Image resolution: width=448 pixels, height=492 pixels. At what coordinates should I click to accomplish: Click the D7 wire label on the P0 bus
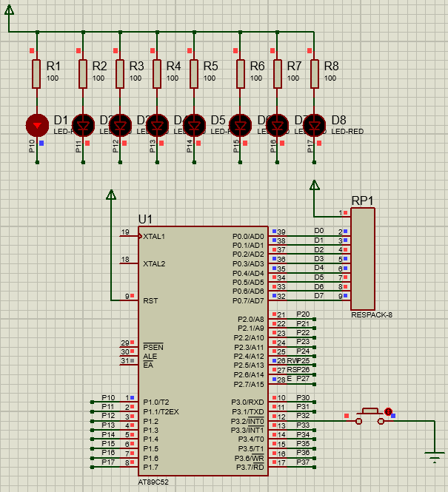319,296
